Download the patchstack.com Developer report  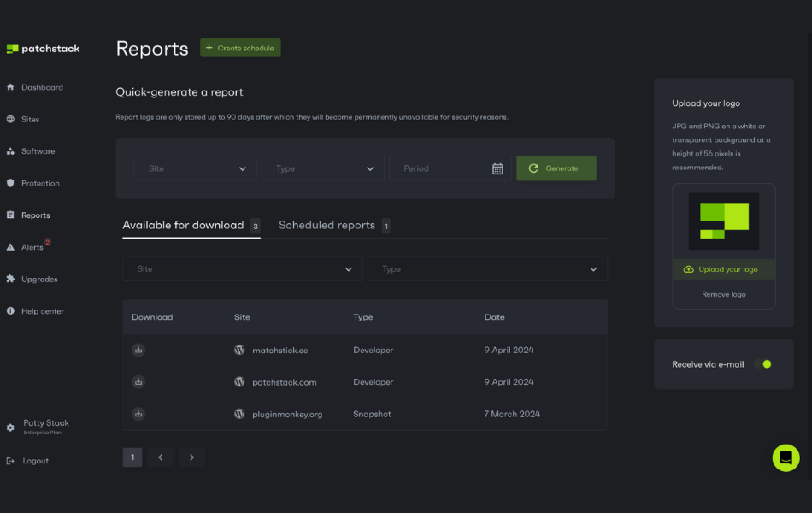pos(138,382)
